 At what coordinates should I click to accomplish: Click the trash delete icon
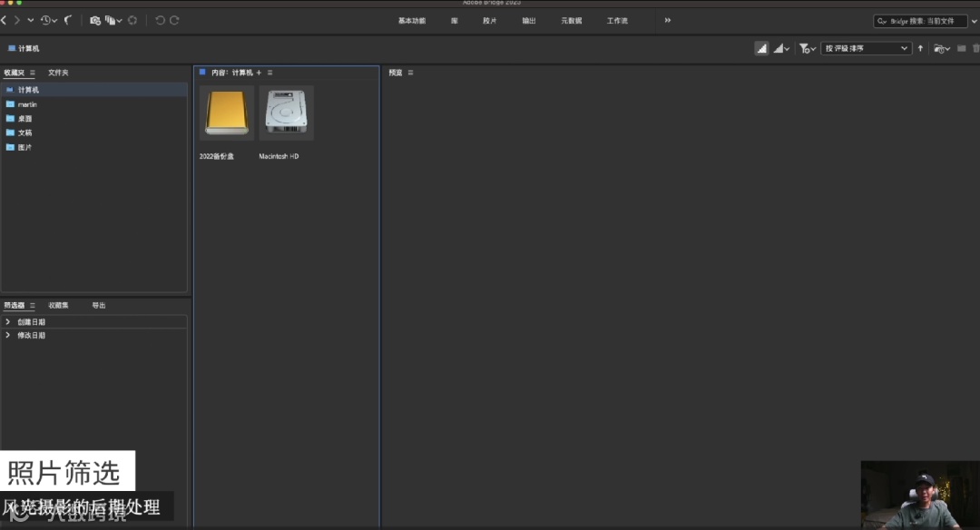coord(975,48)
